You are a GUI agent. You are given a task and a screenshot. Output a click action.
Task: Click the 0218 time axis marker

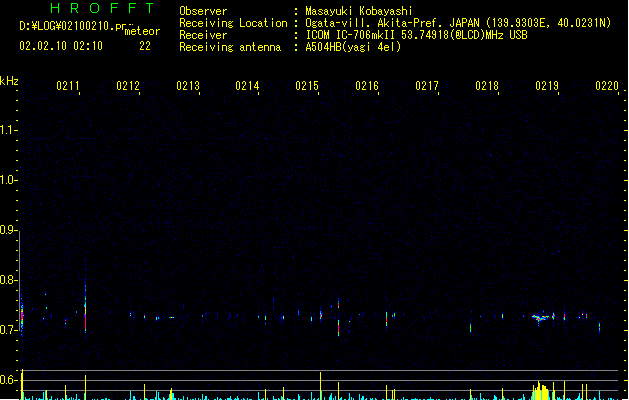(x=487, y=86)
